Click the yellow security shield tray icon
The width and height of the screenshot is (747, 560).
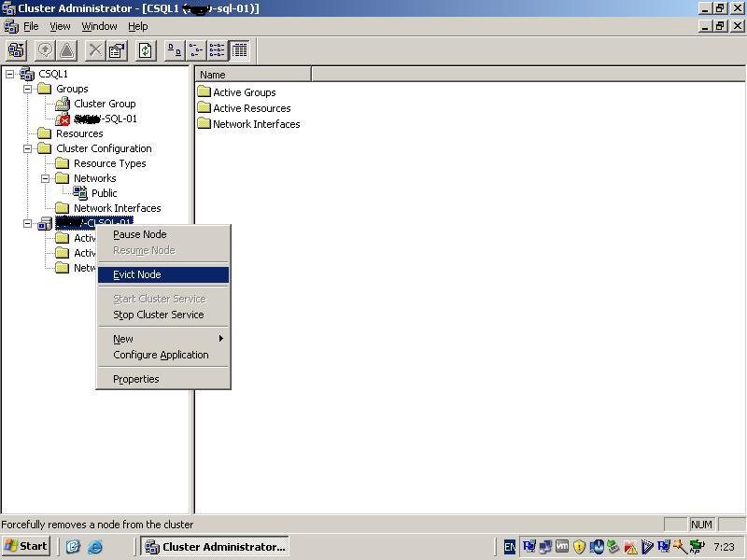pos(579,547)
